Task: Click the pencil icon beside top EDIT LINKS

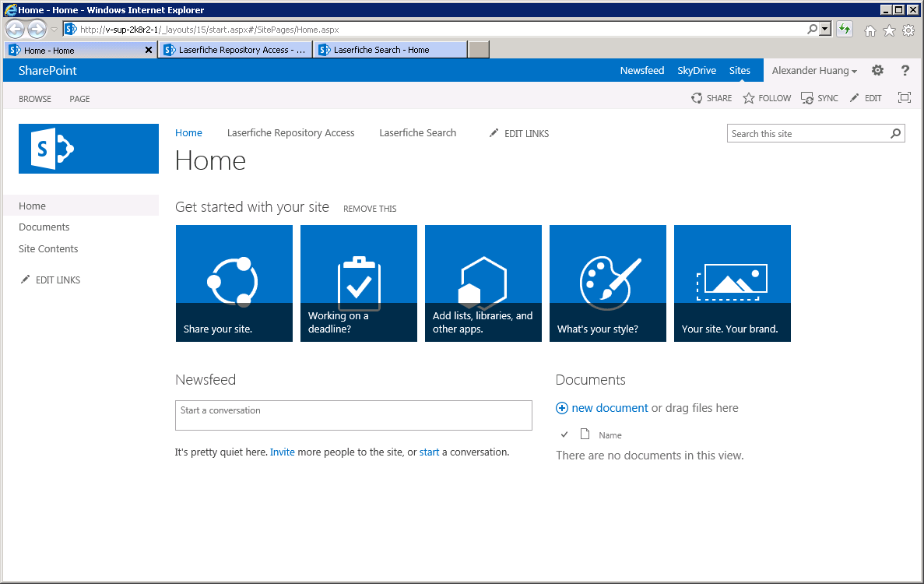Action: (x=494, y=133)
